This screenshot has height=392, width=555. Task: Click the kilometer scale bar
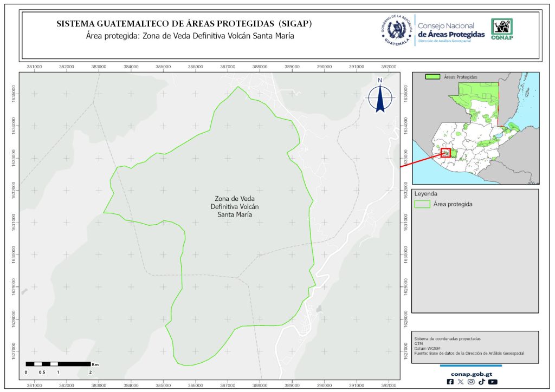tap(58, 364)
